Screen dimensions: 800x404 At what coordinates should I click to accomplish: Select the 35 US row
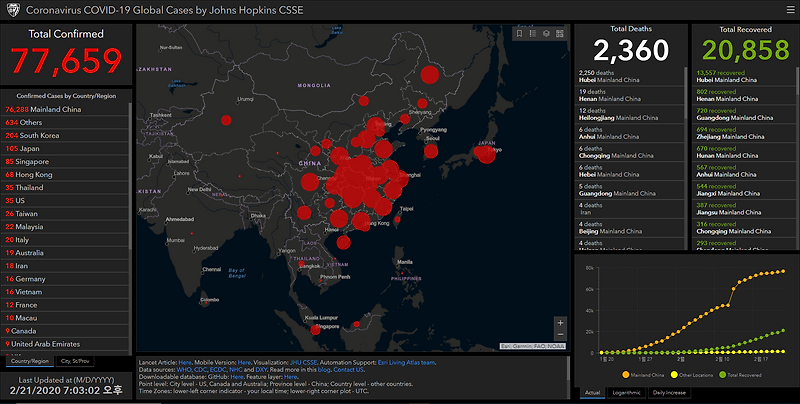[67, 200]
